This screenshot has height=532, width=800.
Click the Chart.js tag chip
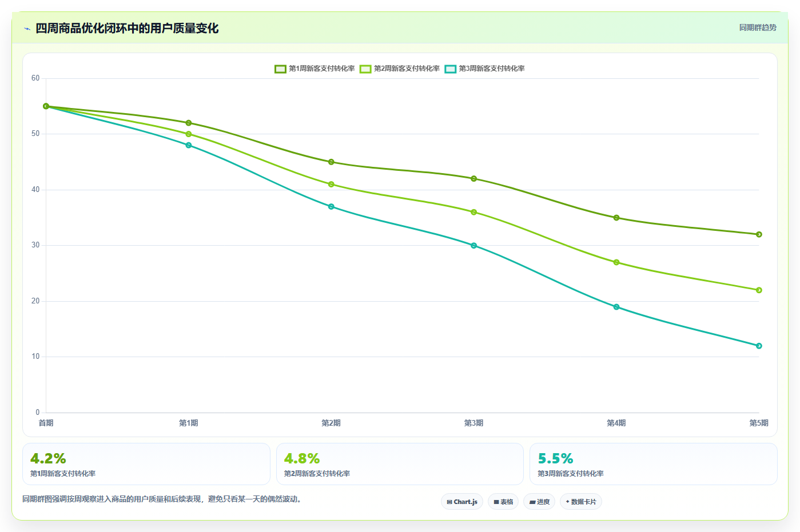click(x=462, y=502)
